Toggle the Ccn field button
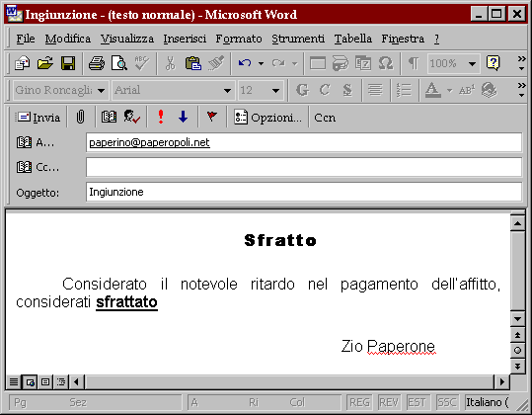 coord(325,118)
